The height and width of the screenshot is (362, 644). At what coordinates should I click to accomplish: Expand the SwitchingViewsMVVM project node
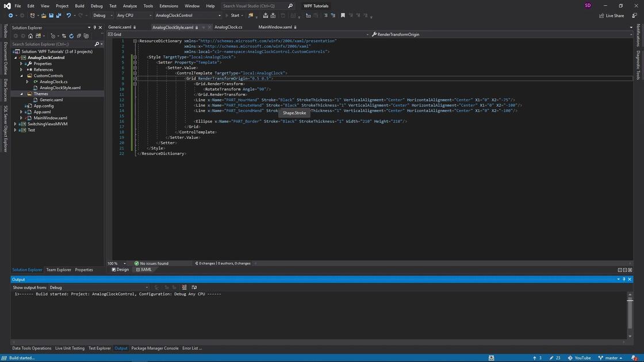click(16, 124)
